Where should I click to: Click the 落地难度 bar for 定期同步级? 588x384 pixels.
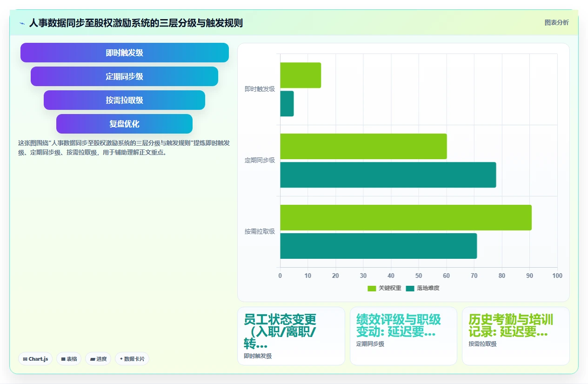pyautogui.click(x=388, y=175)
